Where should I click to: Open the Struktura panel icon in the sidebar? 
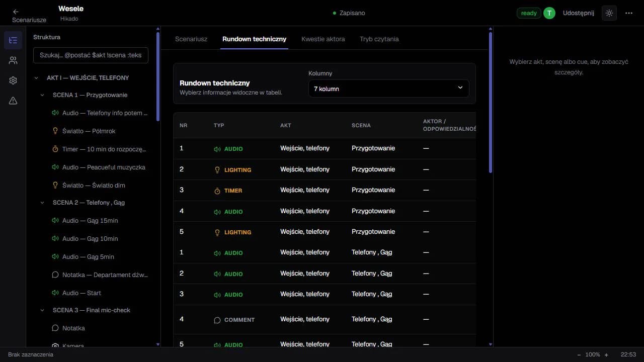pos(13,40)
